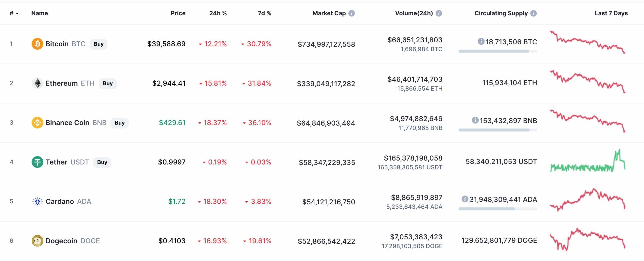Screen dimensions: 644x261
Task: Open the Volume(24h) info icon
Action: point(439,13)
